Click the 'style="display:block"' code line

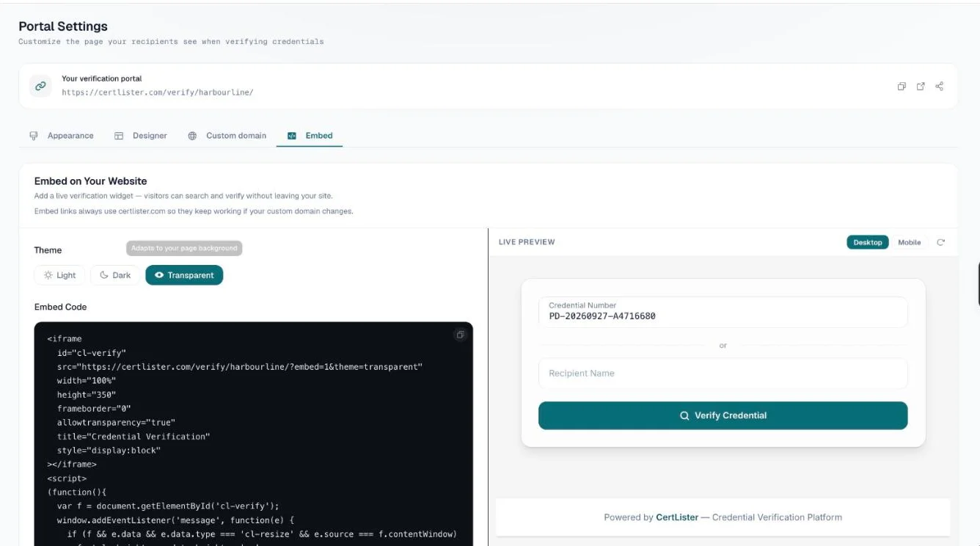[x=109, y=450]
